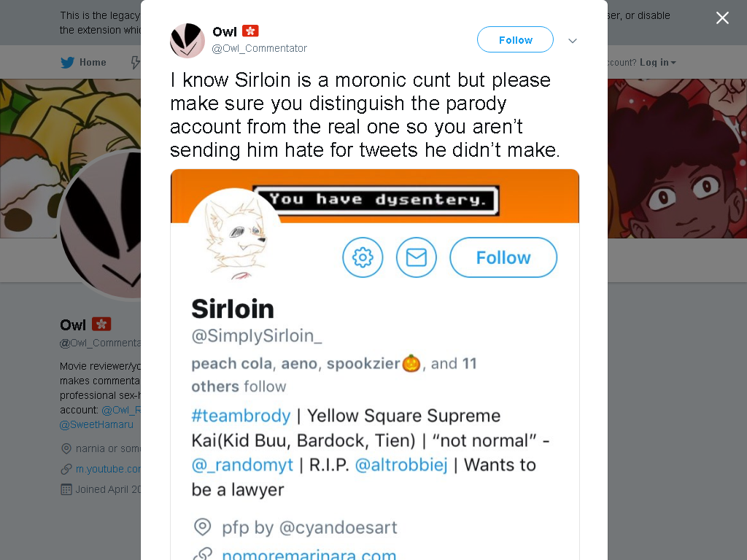This screenshot has height=560, width=747.
Task: Click the gear icon in Sirloin's profile
Action: (x=363, y=257)
